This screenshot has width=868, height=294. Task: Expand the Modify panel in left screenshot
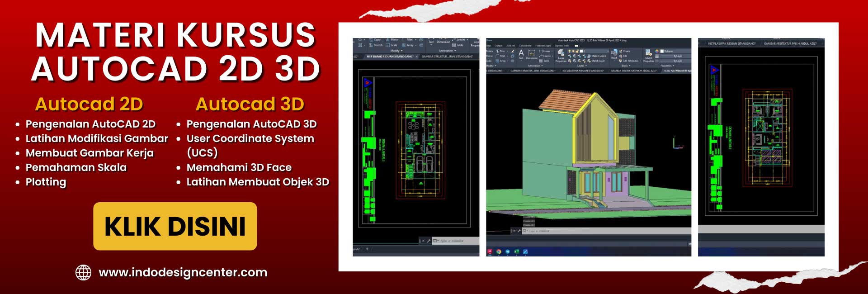tap(396, 51)
